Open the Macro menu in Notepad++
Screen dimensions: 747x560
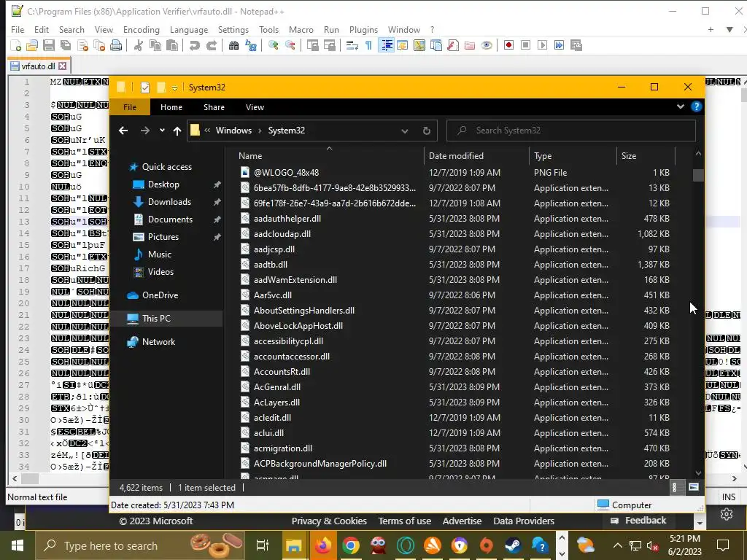(x=301, y=29)
